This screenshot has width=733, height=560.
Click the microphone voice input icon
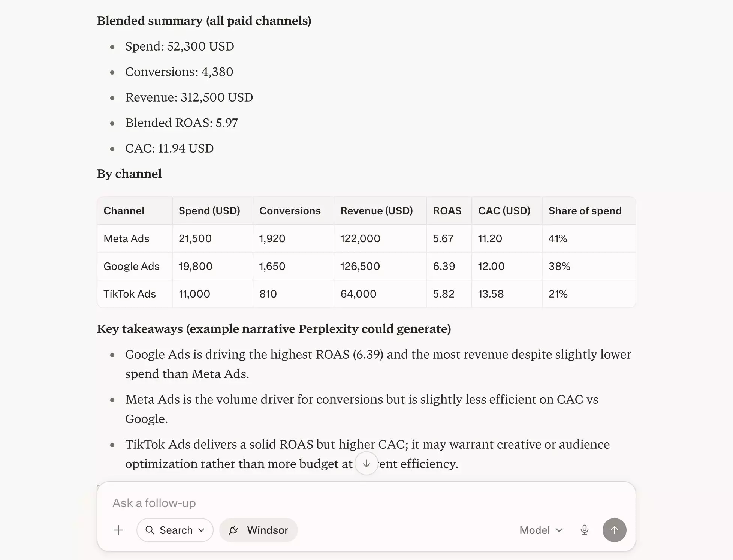pos(584,530)
